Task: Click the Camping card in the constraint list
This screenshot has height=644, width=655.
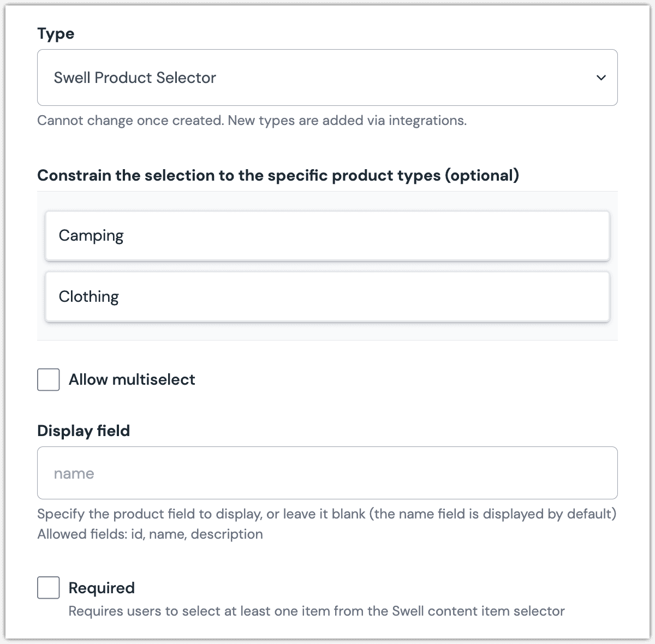Action: click(x=327, y=235)
